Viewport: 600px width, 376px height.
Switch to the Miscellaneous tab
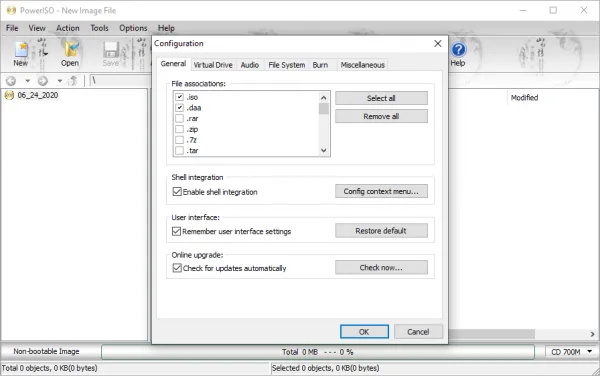[362, 65]
